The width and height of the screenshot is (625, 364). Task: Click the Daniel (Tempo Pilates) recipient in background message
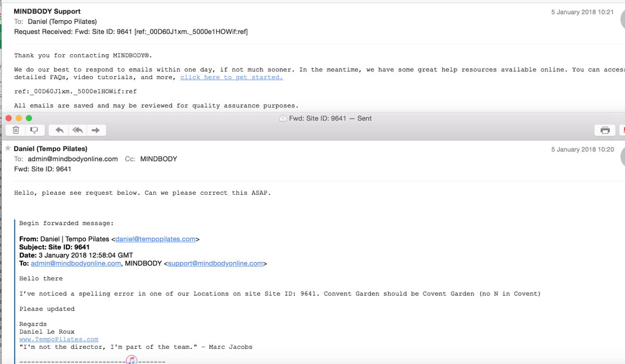pos(63,21)
